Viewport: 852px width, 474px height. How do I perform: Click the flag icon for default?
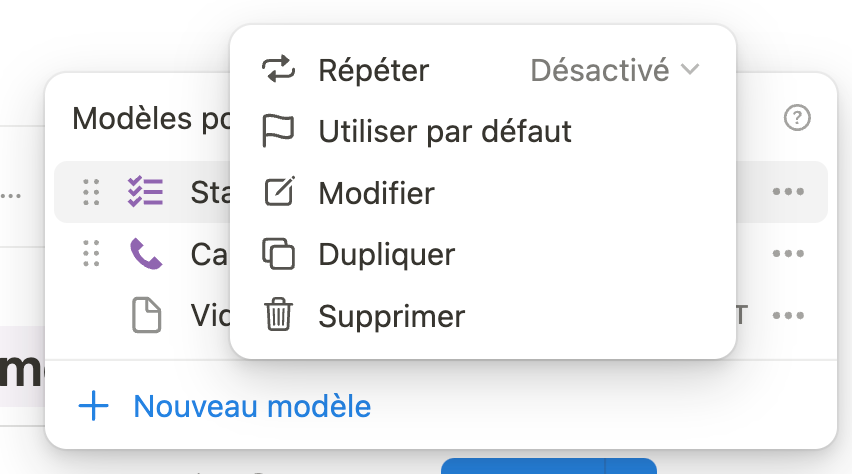278,131
